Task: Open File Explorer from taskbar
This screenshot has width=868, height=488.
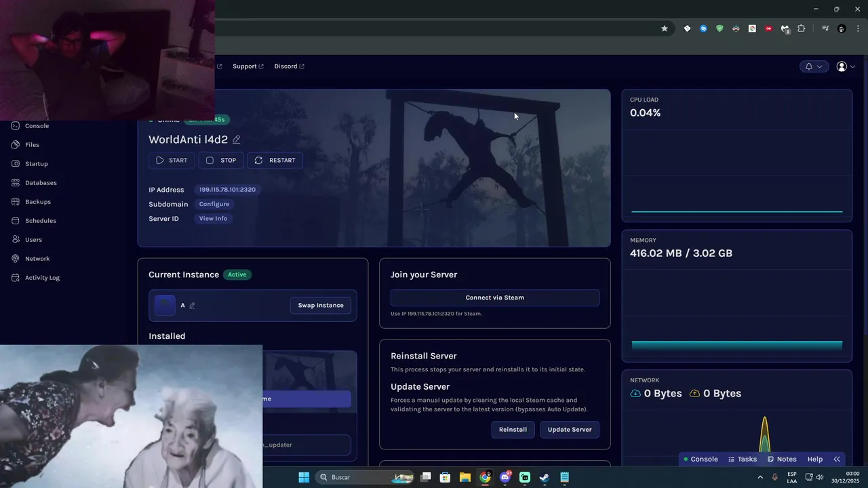Action: point(465,477)
